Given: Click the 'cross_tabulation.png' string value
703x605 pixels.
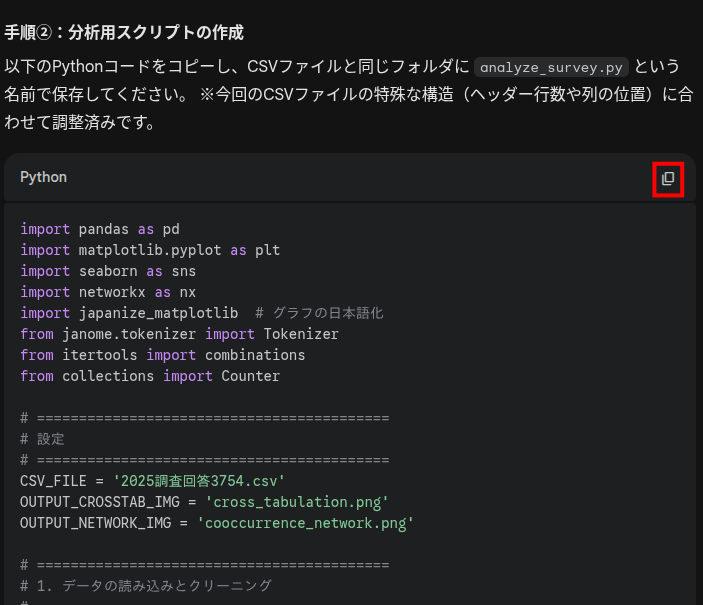Looking at the screenshot, I should pos(296,501).
